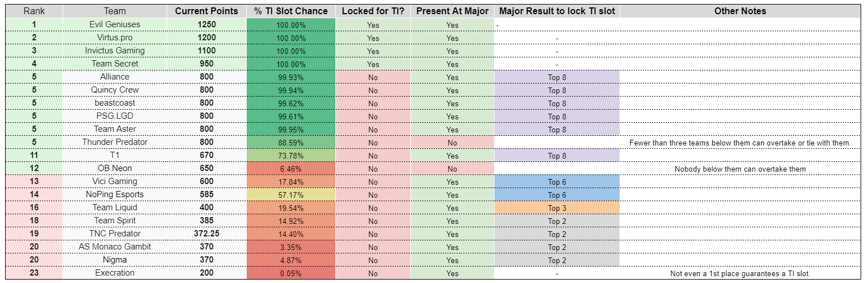The height and width of the screenshot is (283, 868).
Task: Click Thunder Predator's 88.59% chance cell
Action: point(291,142)
